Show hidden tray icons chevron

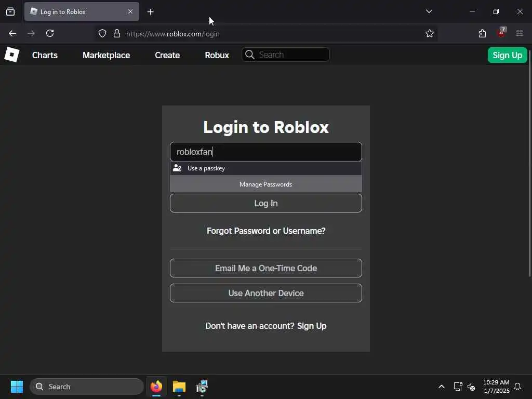point(442,387)
